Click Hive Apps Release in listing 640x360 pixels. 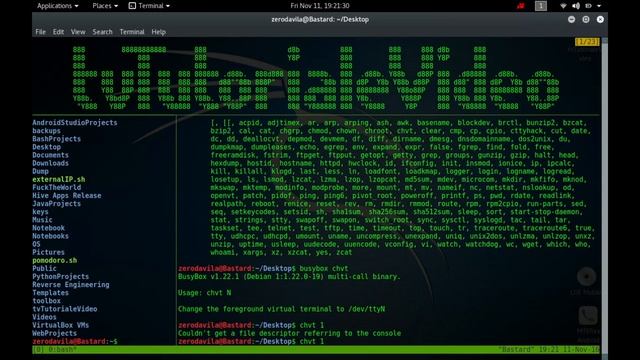coord(67,196)
